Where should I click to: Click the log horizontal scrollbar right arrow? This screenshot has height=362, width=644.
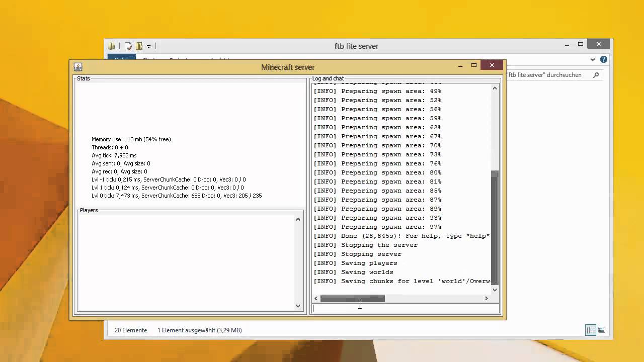click(x=486, y=298)
